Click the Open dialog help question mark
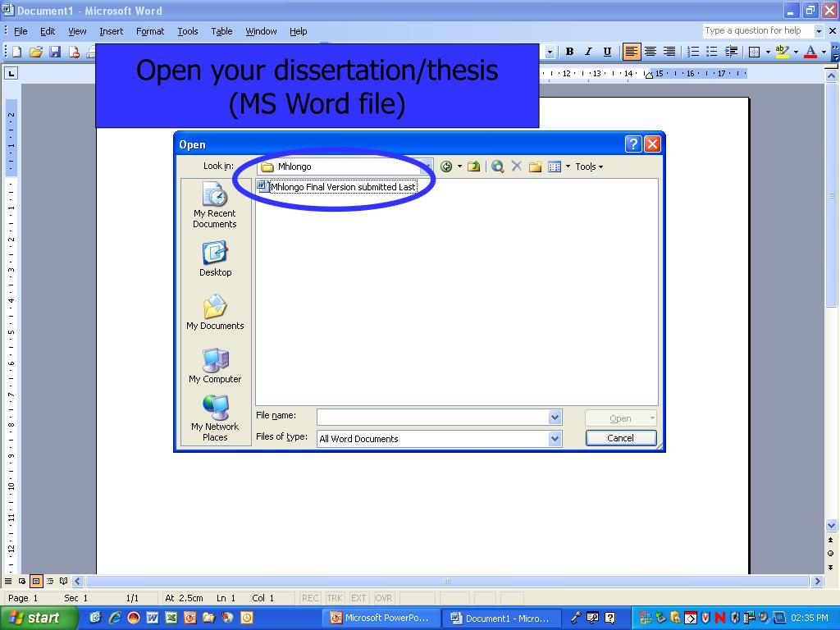The width and height of the screenshot is (840, 630). (632, 144)
